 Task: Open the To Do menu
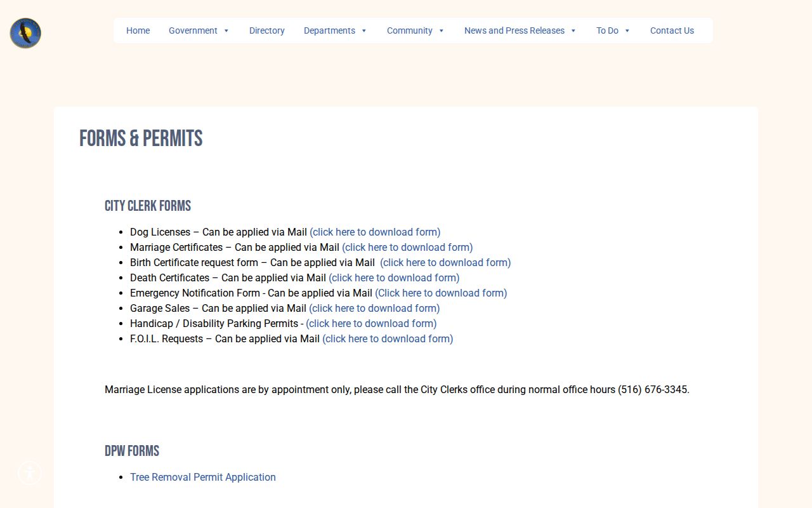click(607, 30)
